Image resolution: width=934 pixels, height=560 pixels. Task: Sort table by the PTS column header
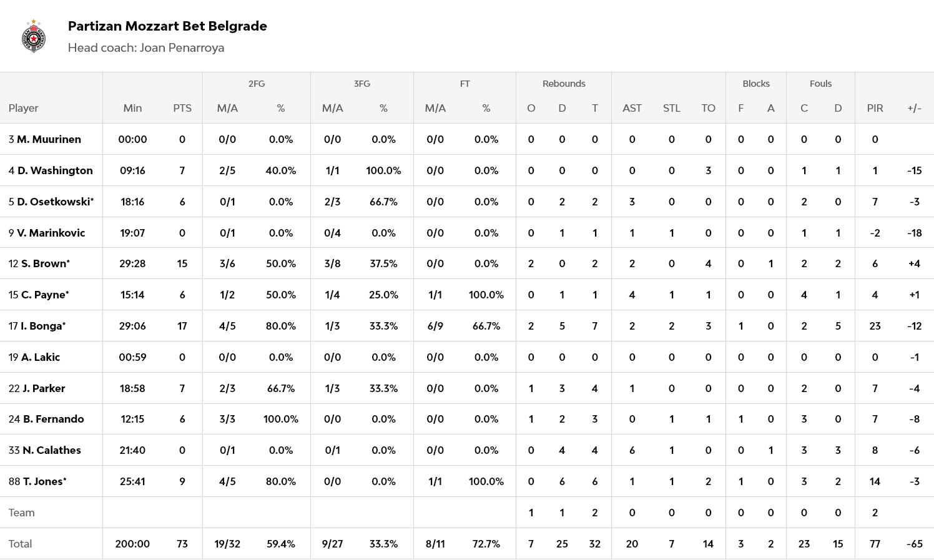click(x=182, y=108)
